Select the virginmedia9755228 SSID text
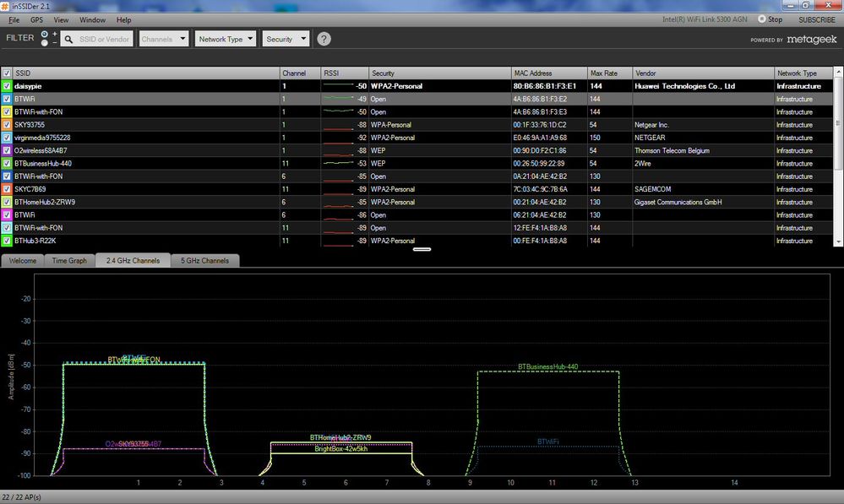This screenshot has height=504, width=844. click(x=42, y=138)
